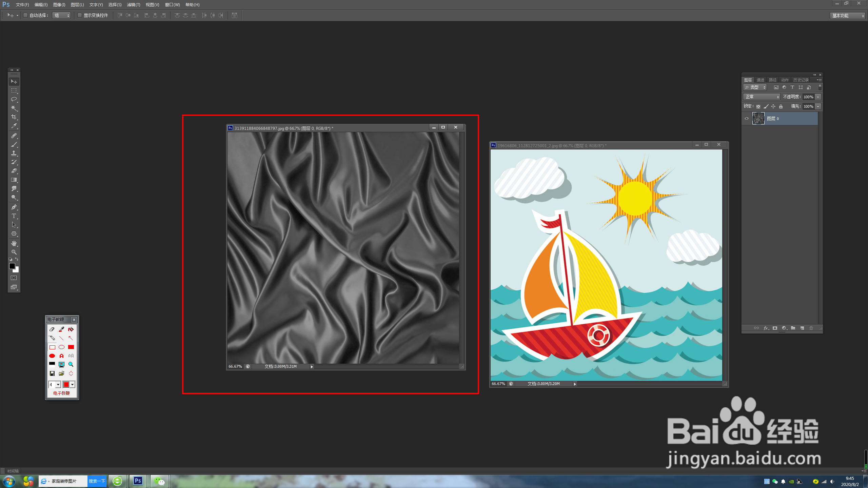Click the delete layer trash icon
The height and width of the screenshot is (488, 868).
click(x=811, y=328)
